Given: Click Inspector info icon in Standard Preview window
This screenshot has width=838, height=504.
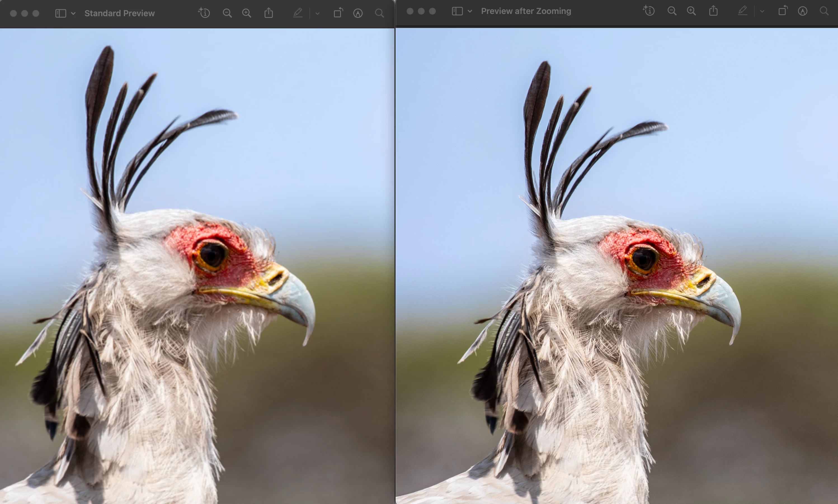Looking at the screenshot, I should 204,13.
